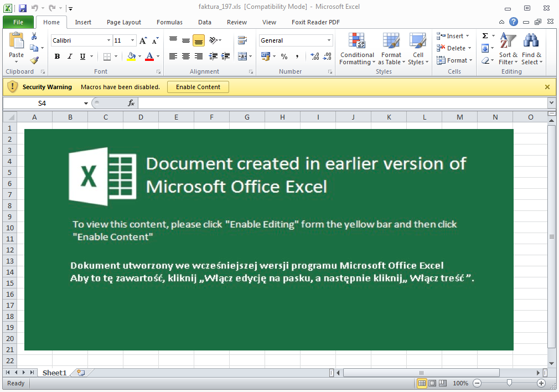This screenshot has height=392, width=559.
Task: Open Cell Styles gallery
Action: coord(418,49)
